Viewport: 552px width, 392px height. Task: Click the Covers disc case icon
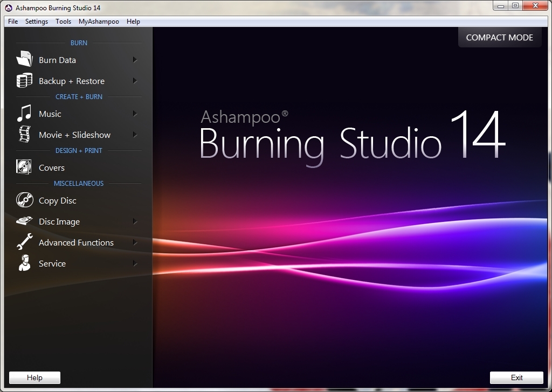click(24, 167)
